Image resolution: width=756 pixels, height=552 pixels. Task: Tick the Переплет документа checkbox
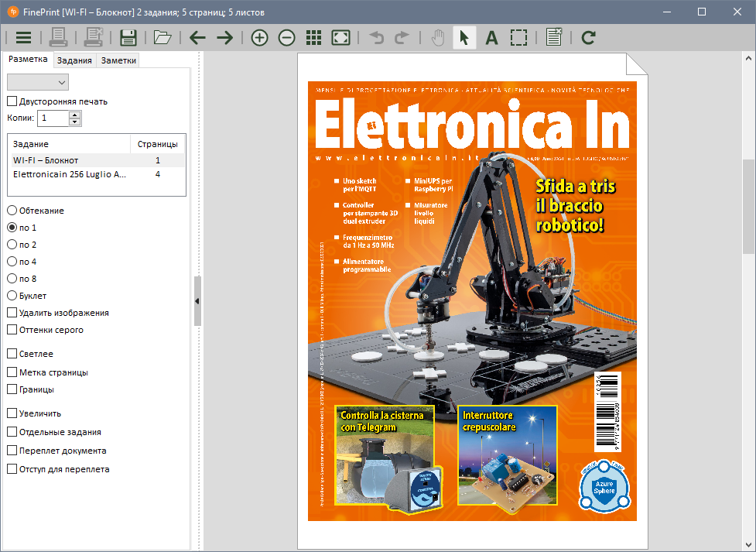tap(12, 450)
